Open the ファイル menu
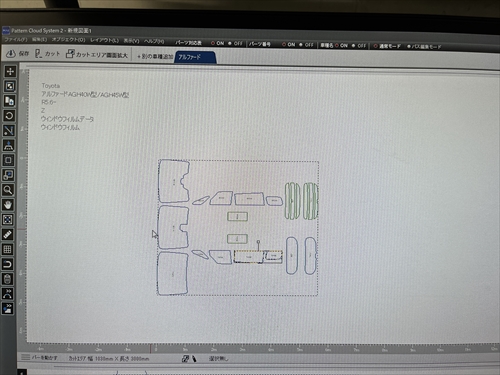Image resolution: width=500 pixels, height=375 pixels. coord(16,39)
